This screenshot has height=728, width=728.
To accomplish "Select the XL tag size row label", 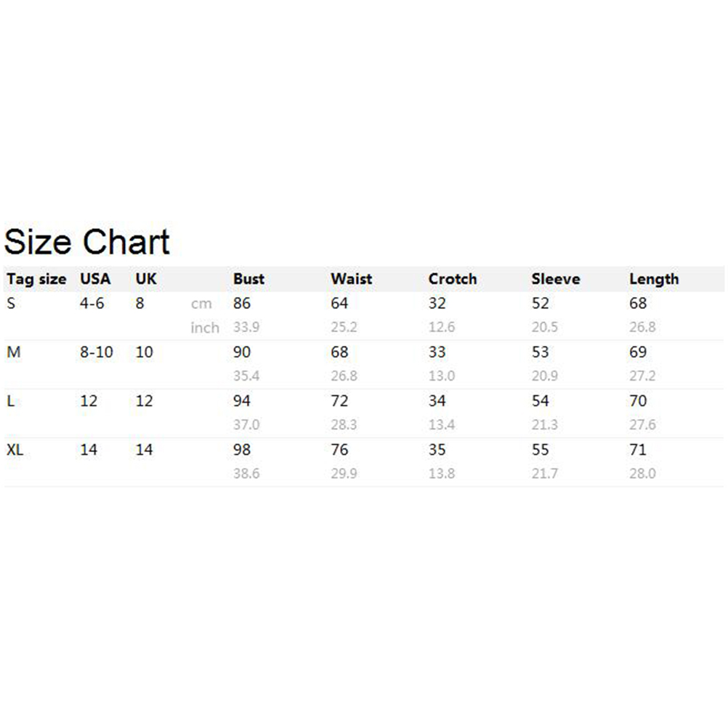I will pyautogui.click(x=15, y=450).
